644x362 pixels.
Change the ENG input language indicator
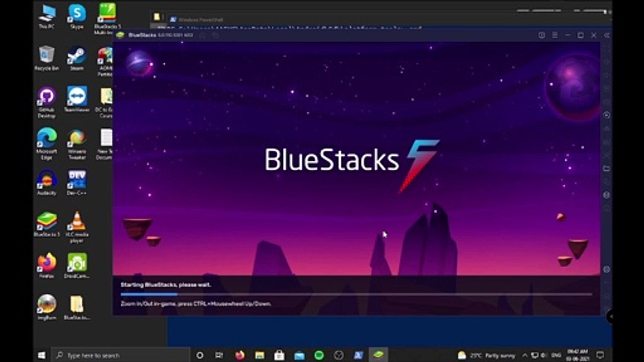pos(557,355)
